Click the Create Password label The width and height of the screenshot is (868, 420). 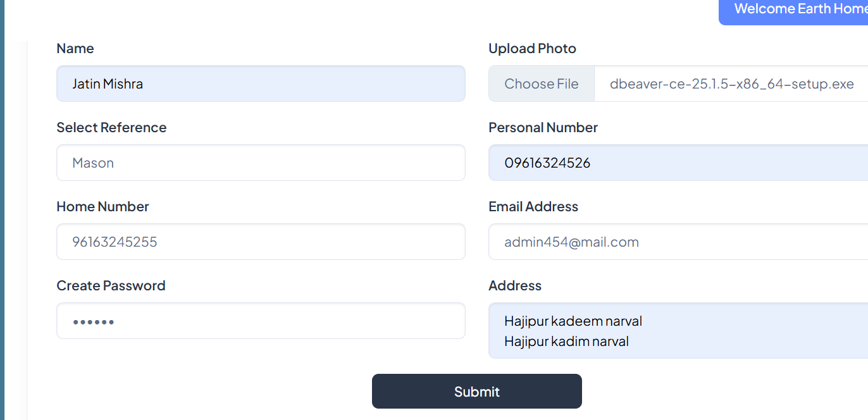pyautogui.click(x=111, y=286)
